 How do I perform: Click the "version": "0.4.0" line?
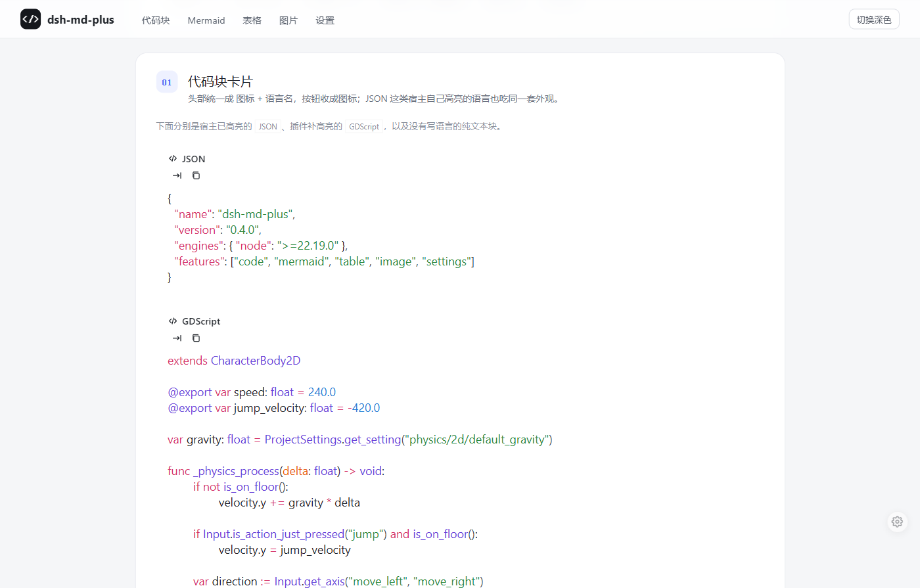pos(218,230)
